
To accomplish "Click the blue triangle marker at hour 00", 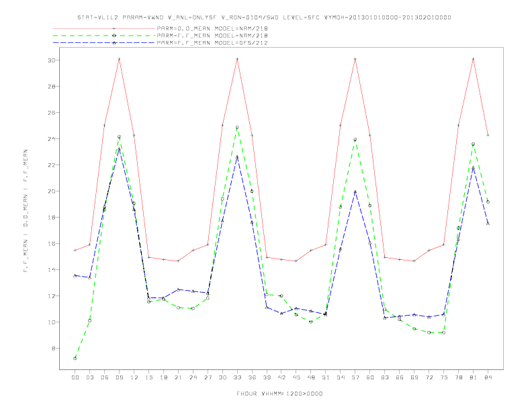I will [75, 275].
